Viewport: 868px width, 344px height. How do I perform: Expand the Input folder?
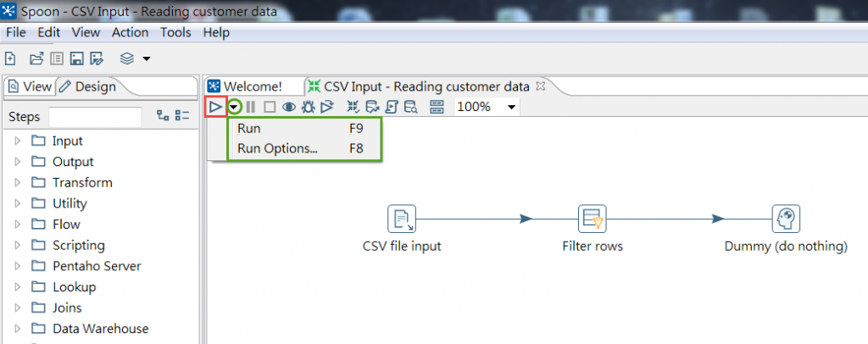coord(17,141)
